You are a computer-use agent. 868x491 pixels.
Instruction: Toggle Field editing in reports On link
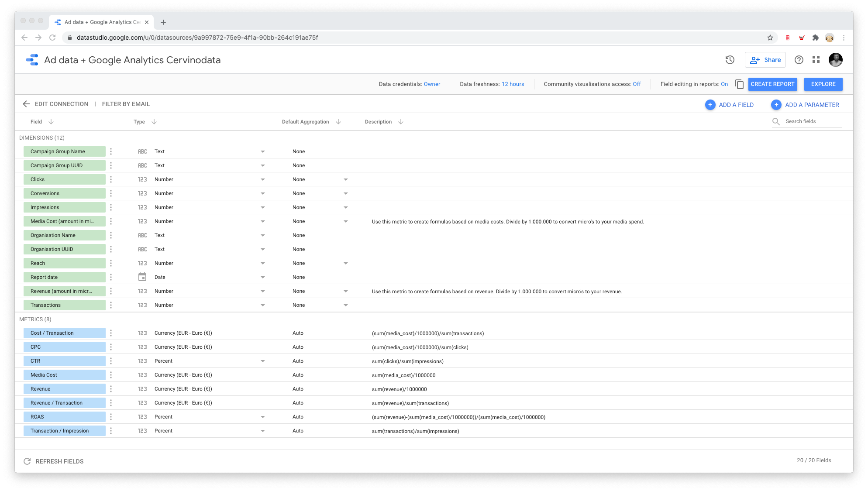[724, 84]
